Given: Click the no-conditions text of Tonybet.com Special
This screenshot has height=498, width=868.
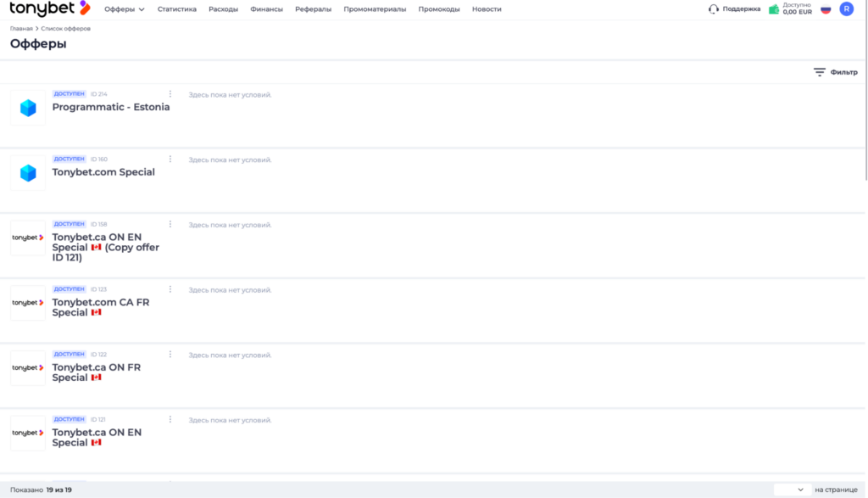Looking at the screenshot, I should coord(230,160).
